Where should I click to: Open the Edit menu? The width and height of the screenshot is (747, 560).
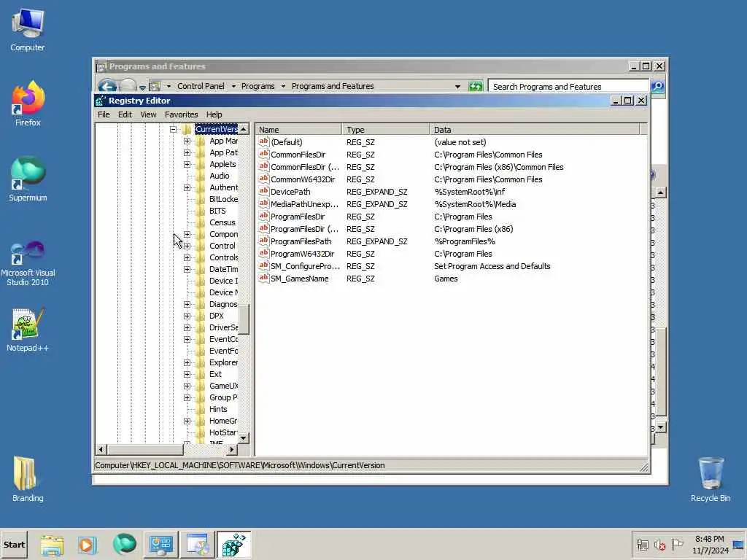coord(125,114)
